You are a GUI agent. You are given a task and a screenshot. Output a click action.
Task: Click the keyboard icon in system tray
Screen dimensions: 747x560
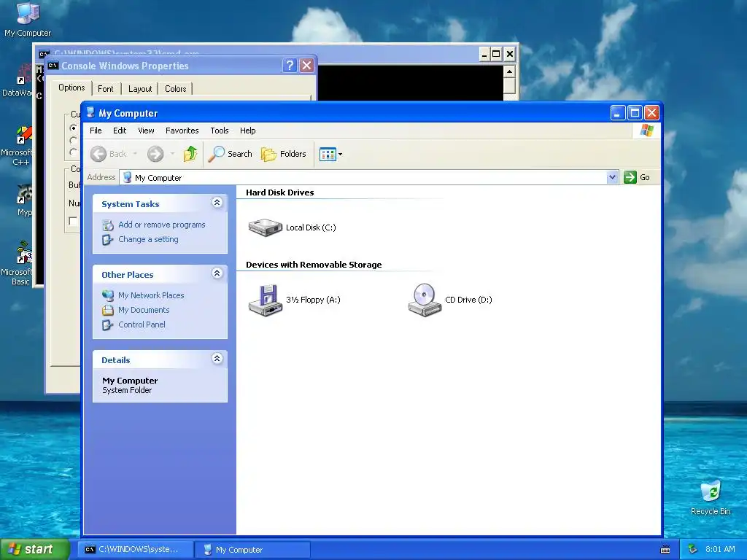tap(665, 550)
